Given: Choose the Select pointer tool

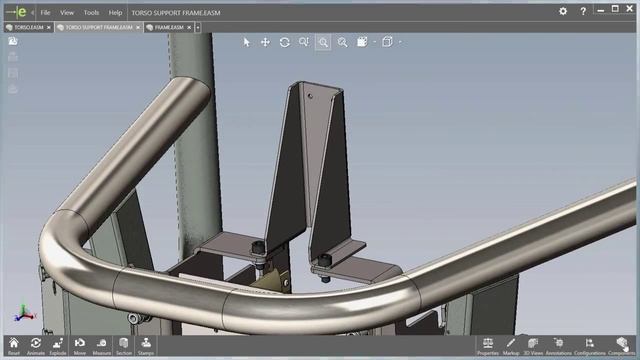Looking at the screenshot, I should (x=246, y=42).
